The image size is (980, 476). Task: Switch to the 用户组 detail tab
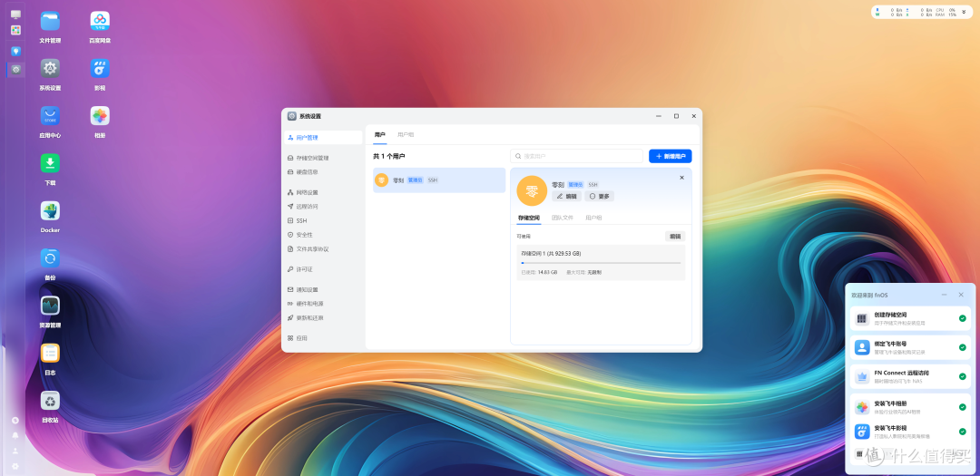(x=593, y=218)
